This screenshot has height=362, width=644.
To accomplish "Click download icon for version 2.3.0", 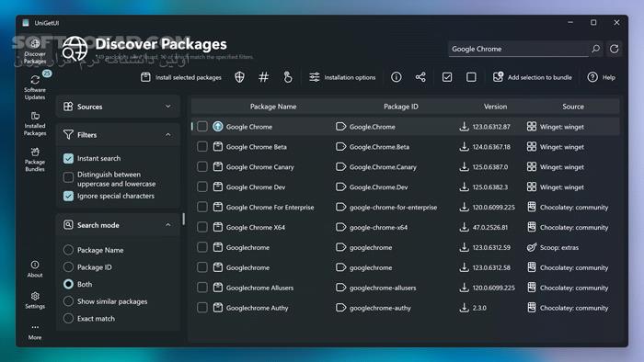I will click(x=464, y=308).
